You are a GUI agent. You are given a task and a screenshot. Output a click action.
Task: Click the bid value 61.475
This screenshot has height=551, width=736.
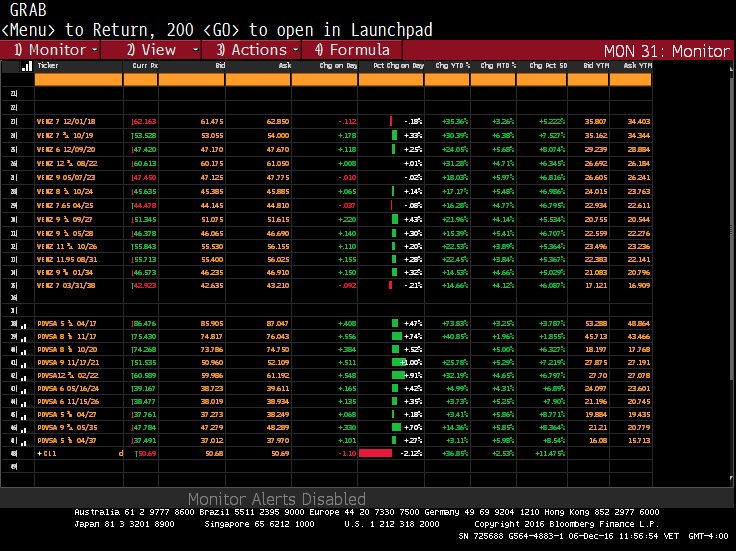212,122
